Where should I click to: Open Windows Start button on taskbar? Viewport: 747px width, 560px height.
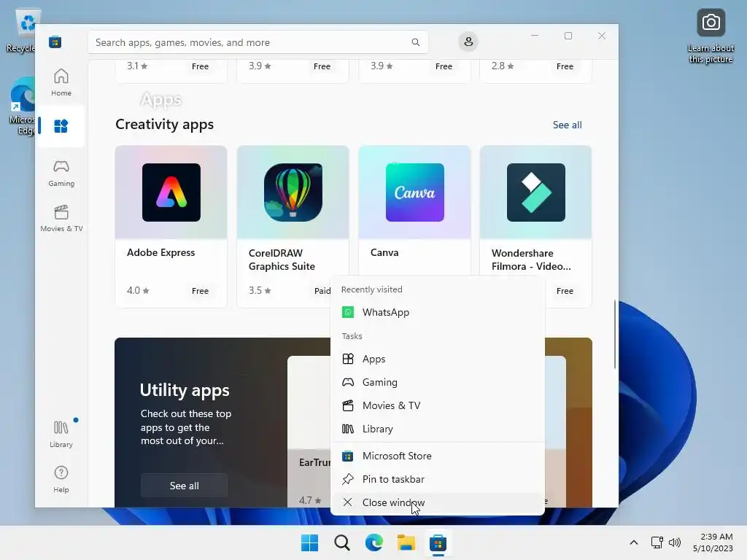point(309,542)
